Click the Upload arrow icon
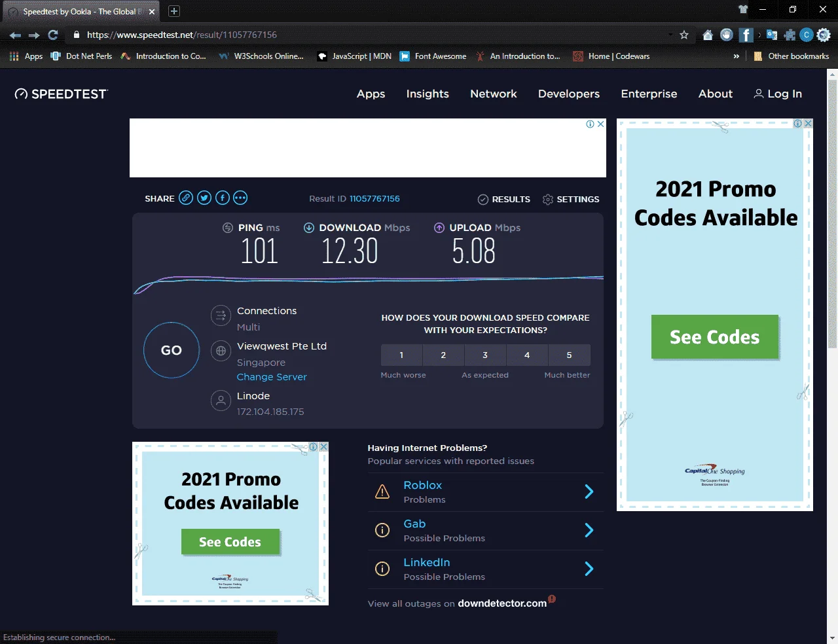The width and height of the screenshot is (838, 644). [x=439, y=228]
